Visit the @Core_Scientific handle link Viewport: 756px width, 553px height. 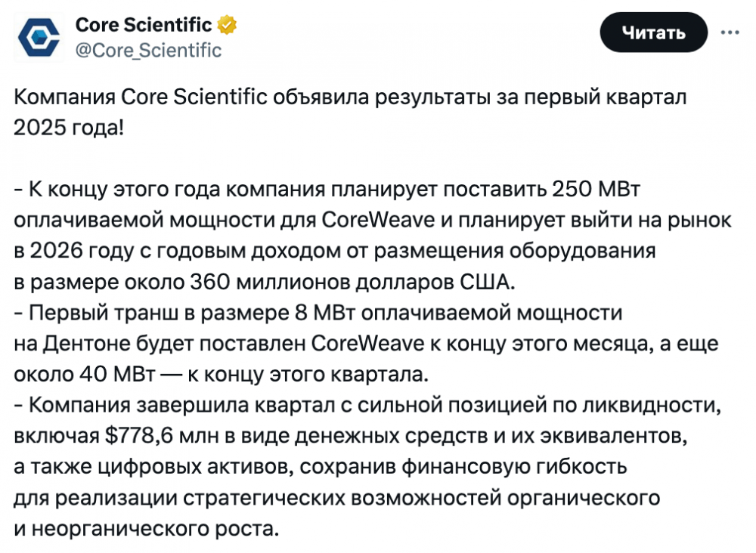(148, 50)
